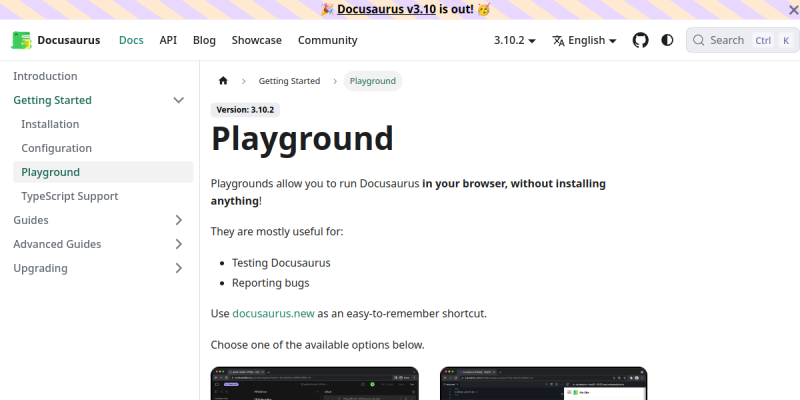Viewport: 800px width, 400px height.
Task: Open TypeScript Support in sidebar
Action: [70, 196]
